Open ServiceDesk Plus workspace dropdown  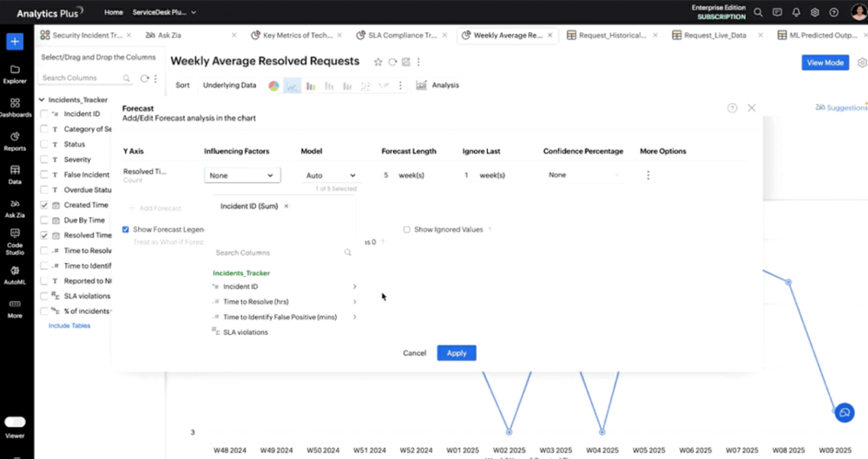pyautogui.click(x=164, y=12)
